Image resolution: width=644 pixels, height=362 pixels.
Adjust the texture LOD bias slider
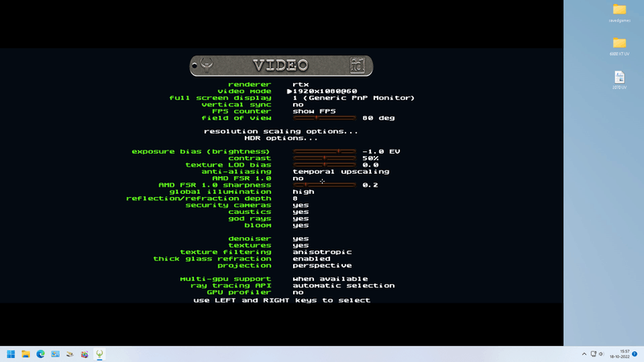click(324, 165)
